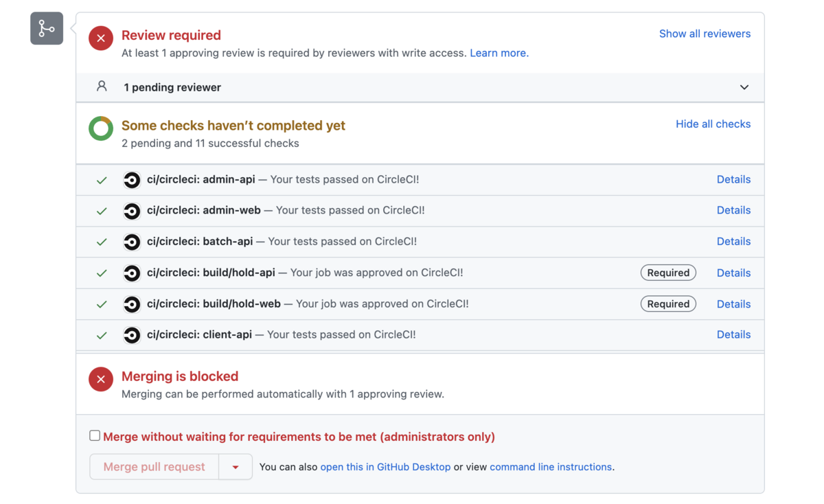Viewport: 824px width, 504px height.
Task: Click the red X beside Review required
Action: pyautogui.click(x=101, y=38)
